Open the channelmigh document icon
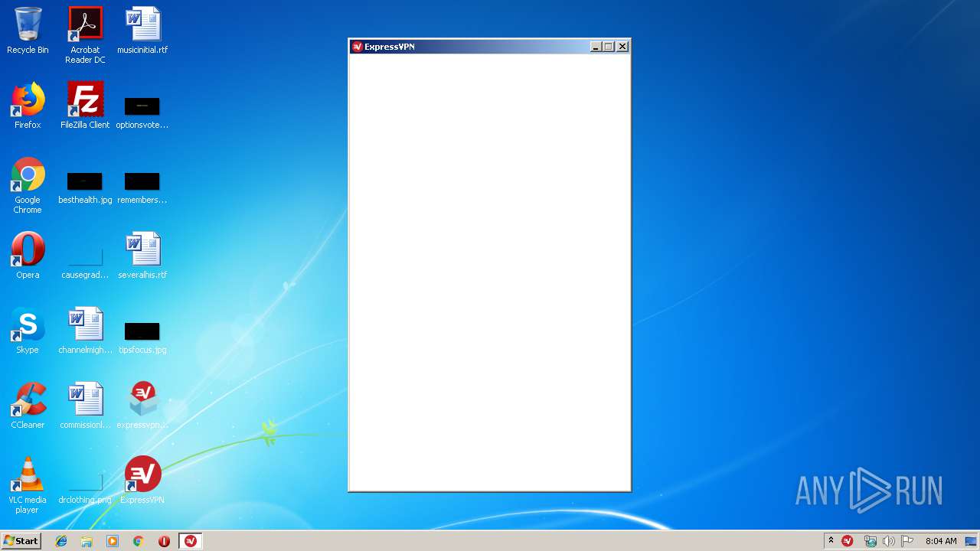 (x=85, y=331)
